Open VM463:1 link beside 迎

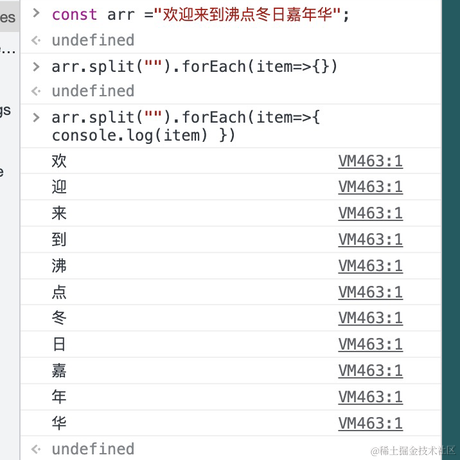click(370, 187)
